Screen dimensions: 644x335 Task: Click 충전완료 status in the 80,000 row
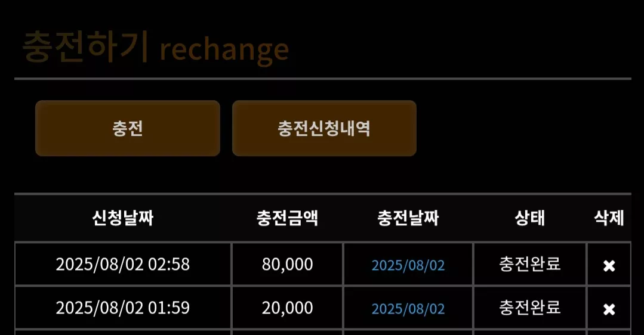coord(530,264)
